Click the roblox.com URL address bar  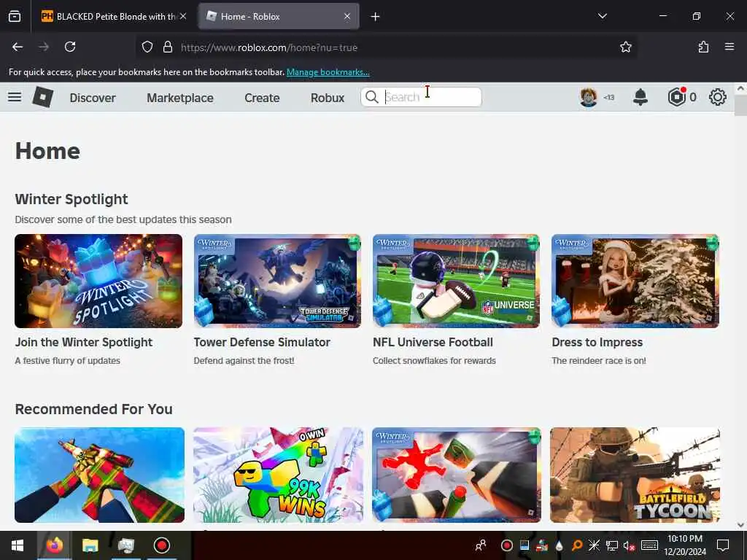pyautogui.click(x=386, y=47)
